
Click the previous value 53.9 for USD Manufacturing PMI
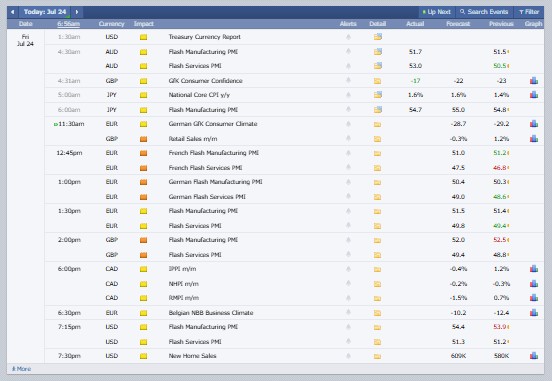coord(500,327)
